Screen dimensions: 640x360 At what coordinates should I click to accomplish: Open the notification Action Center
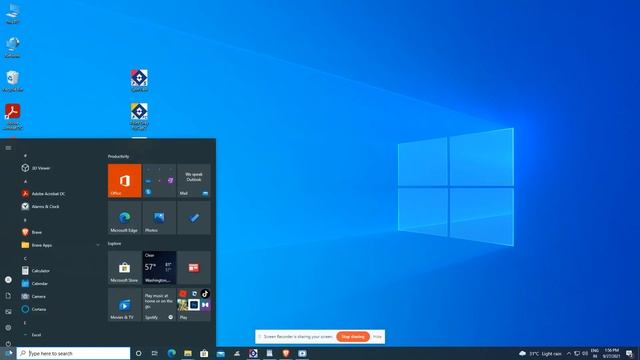[629, 353]
